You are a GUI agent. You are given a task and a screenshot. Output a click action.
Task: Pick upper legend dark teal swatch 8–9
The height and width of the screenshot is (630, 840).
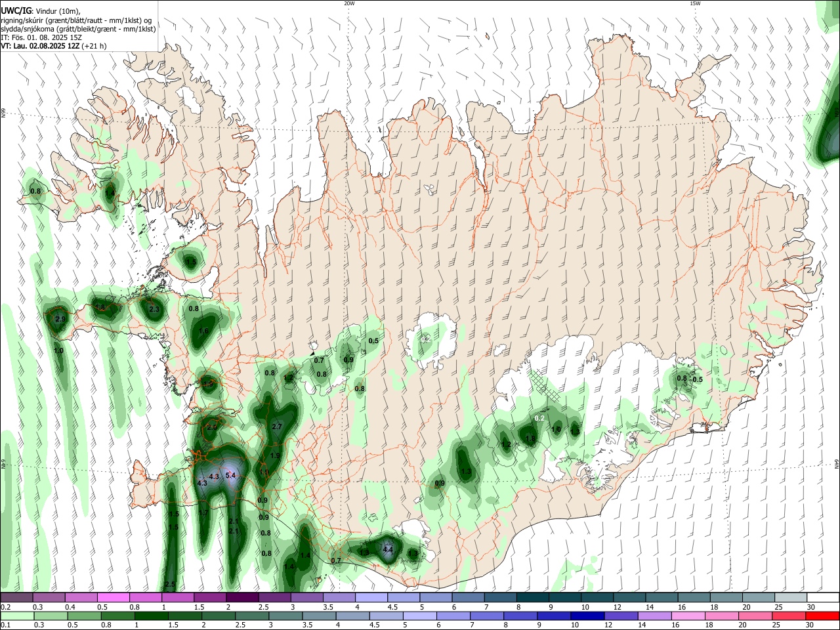tap(533, 597)
